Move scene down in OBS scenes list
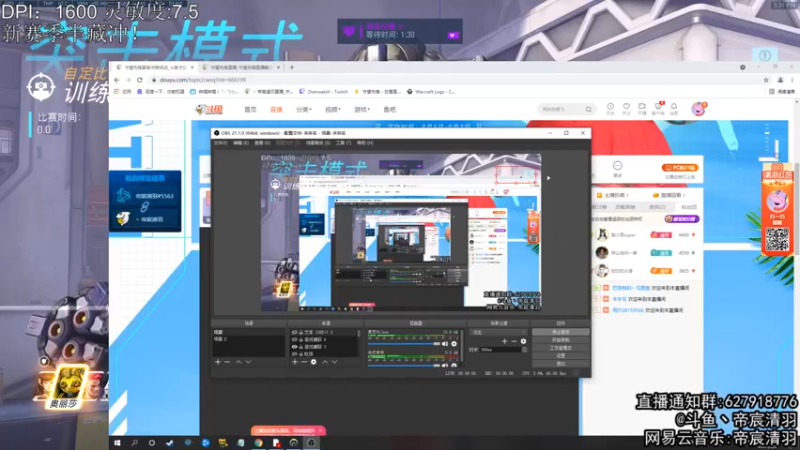This screenshot has width=800, height=450. pyautogui.click(x=248, y=362)
